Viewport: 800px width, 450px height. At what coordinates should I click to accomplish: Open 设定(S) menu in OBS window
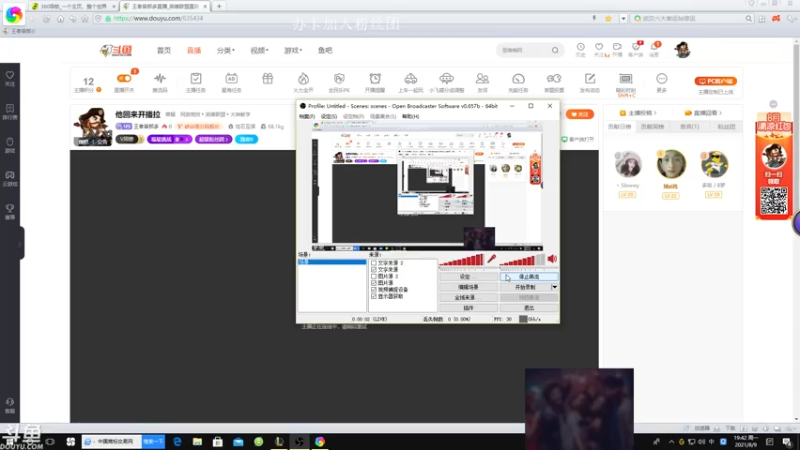(x=329, y=116)
